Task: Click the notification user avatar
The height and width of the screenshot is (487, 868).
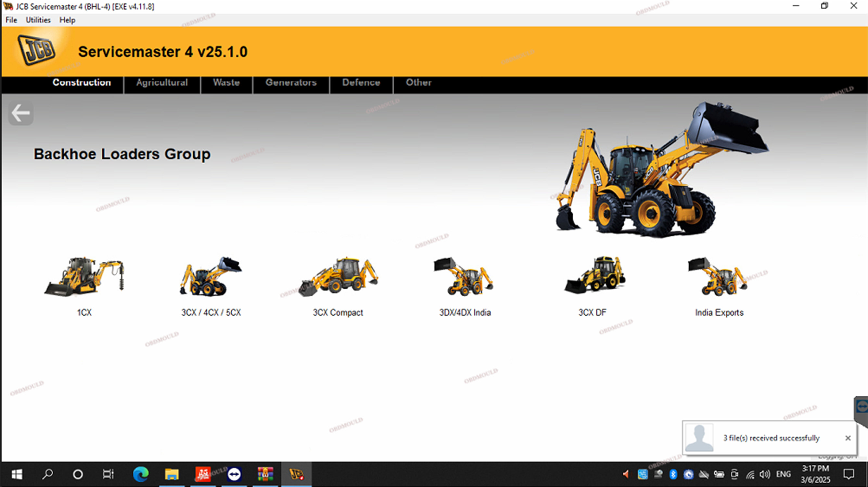Action: [x=699, y=437]
